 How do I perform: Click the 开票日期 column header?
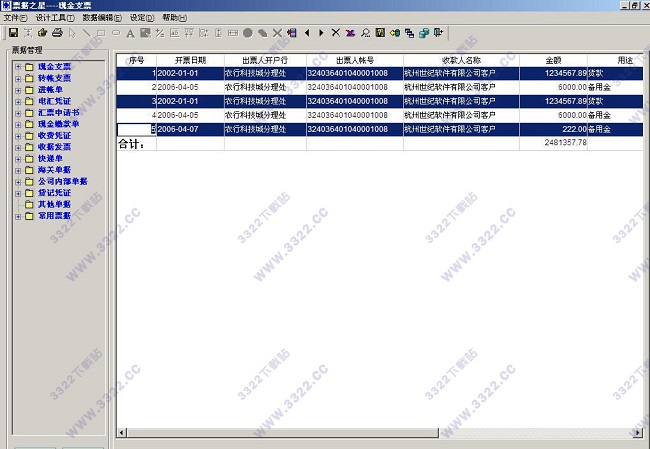point(190,61)
